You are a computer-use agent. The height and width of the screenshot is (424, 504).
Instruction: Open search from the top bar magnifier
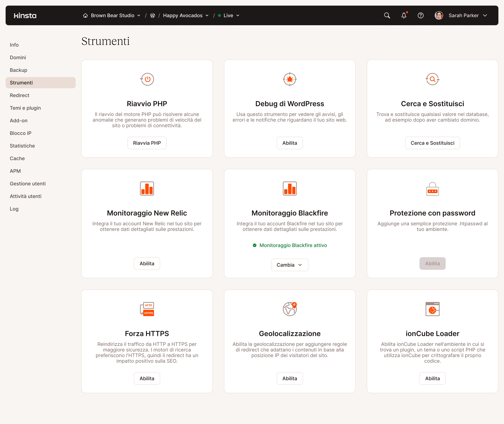[387, 15]
